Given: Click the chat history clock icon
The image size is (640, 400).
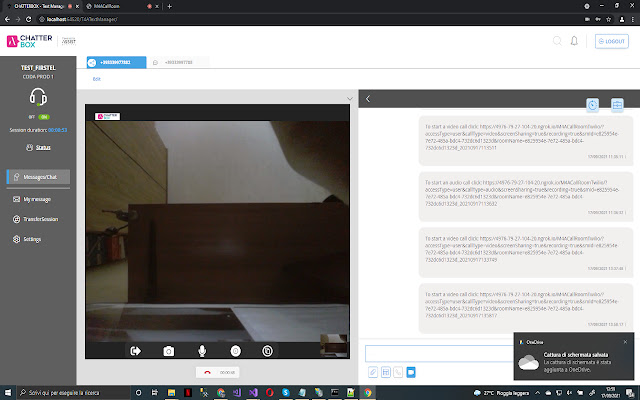Looking at the screenshot, I should coord(593,104).
